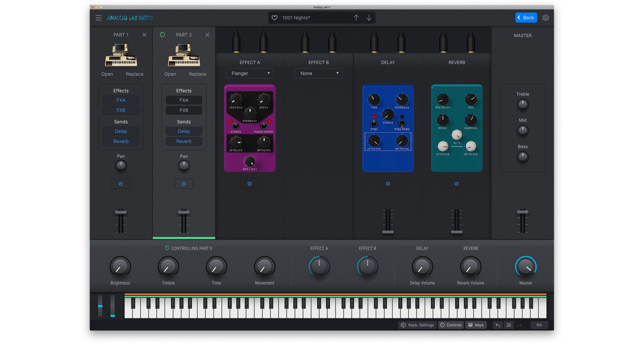The height and width of the screenshot is (343, 644).
Task: Toggle Effect A power button
Action: tap(250, 184)
